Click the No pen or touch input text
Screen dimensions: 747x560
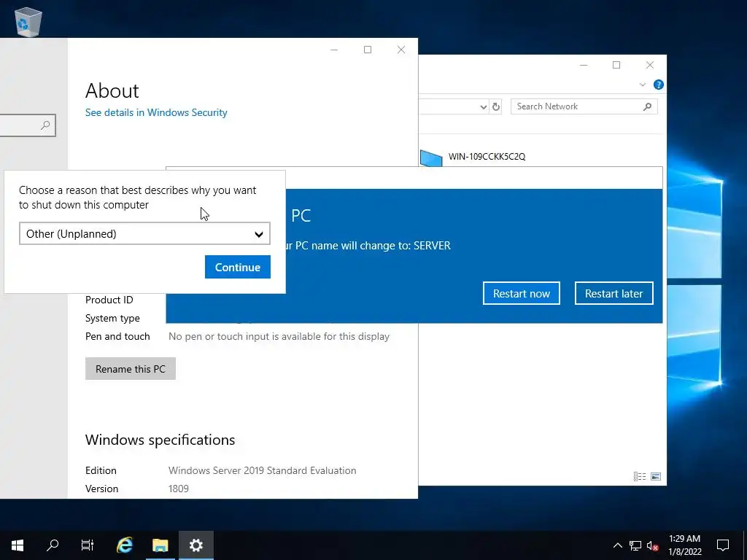(x=279, y=336)
